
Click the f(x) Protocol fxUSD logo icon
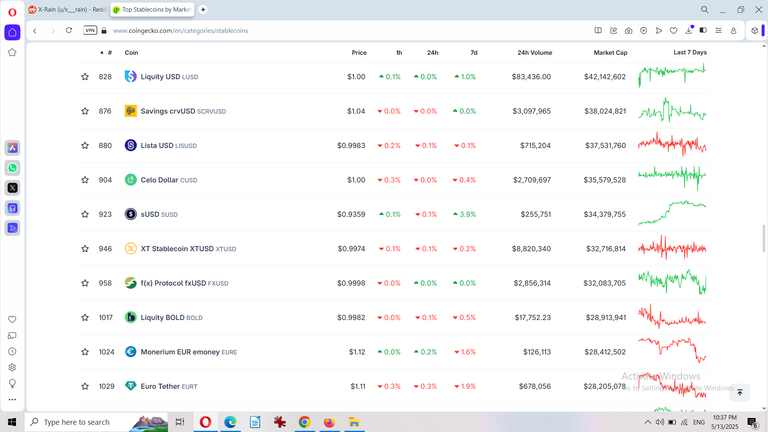[x=130, y=283]
